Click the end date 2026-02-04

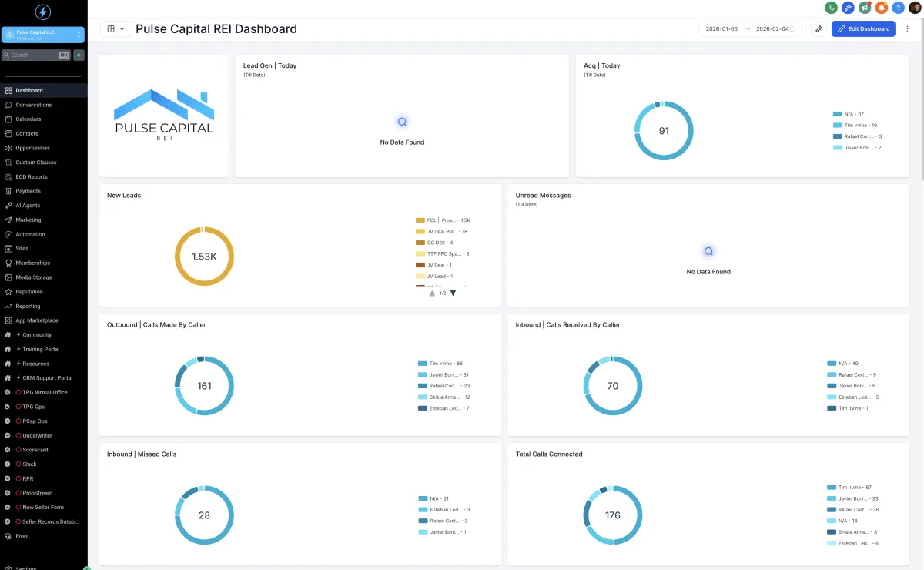pos(772,28)
